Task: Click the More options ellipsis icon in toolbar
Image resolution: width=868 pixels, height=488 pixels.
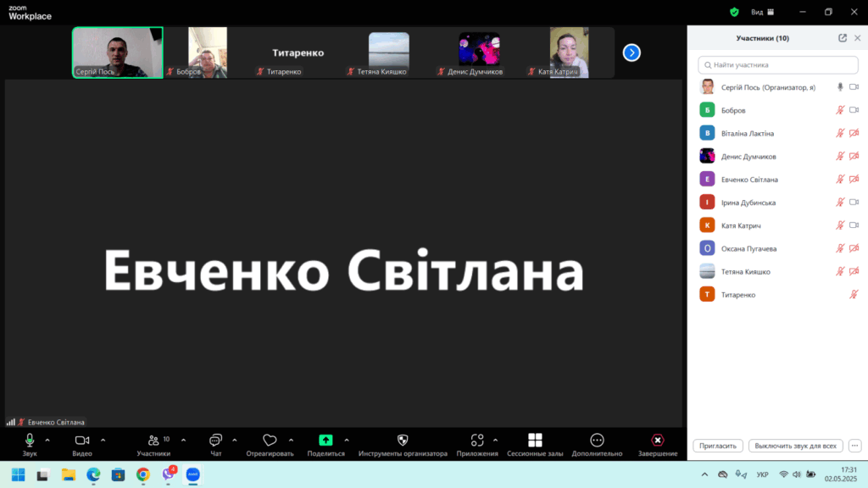Action: coord(597,441)
